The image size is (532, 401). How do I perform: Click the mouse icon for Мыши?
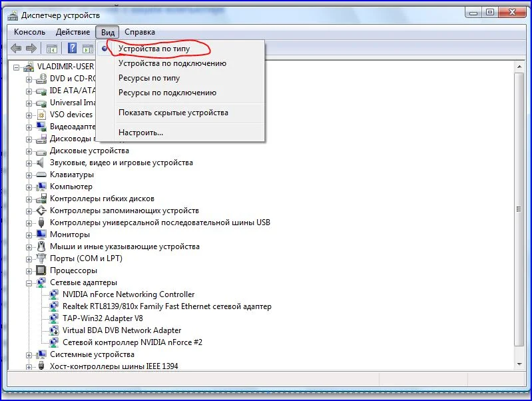tap(41, 246)
